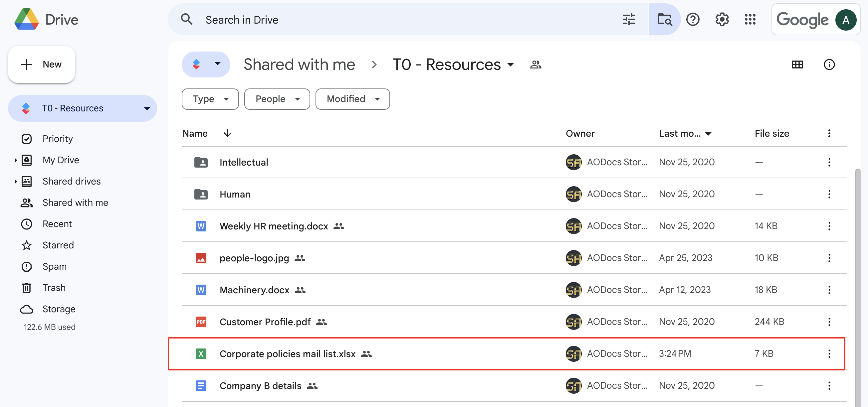Select the Human folder row
The width and height of the screenshot is (868, 407).
pyautogui.click(x=514, y=194)
